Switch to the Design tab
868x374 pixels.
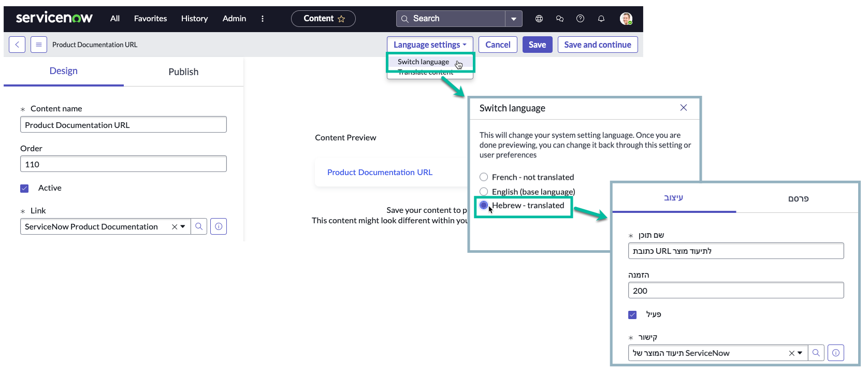point(64,71)
